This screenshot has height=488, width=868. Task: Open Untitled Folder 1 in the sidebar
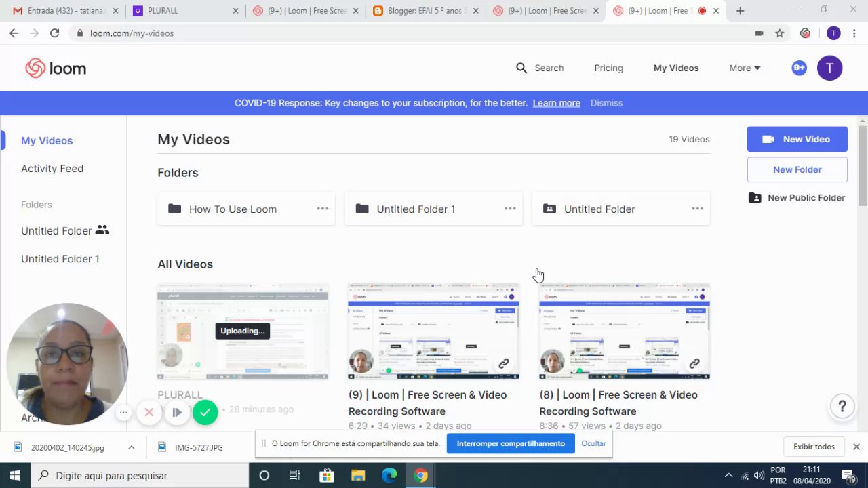(x=60, y=259)
